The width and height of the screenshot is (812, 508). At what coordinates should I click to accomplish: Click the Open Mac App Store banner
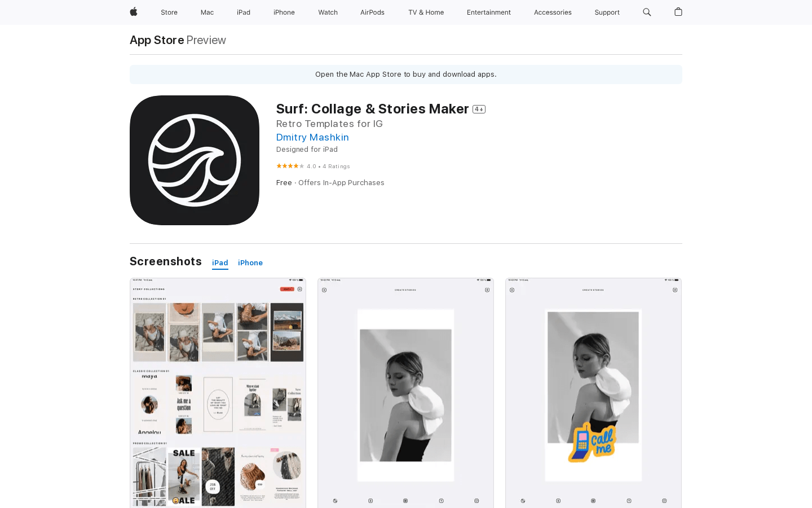coord(406,75)
